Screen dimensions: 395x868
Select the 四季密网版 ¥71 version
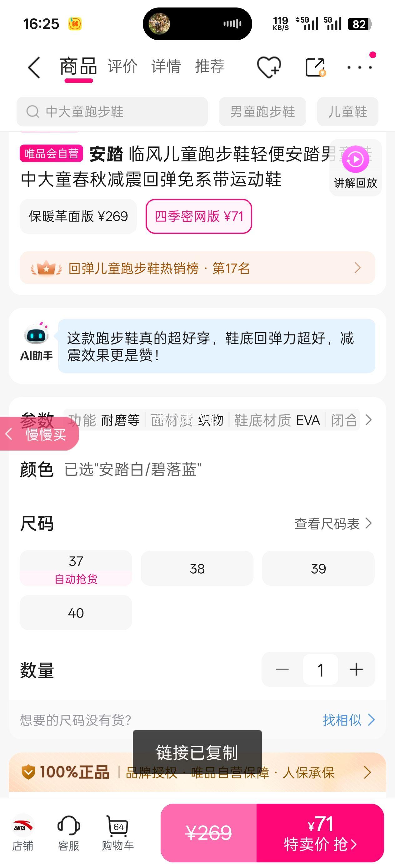click(x=199, y=216)
